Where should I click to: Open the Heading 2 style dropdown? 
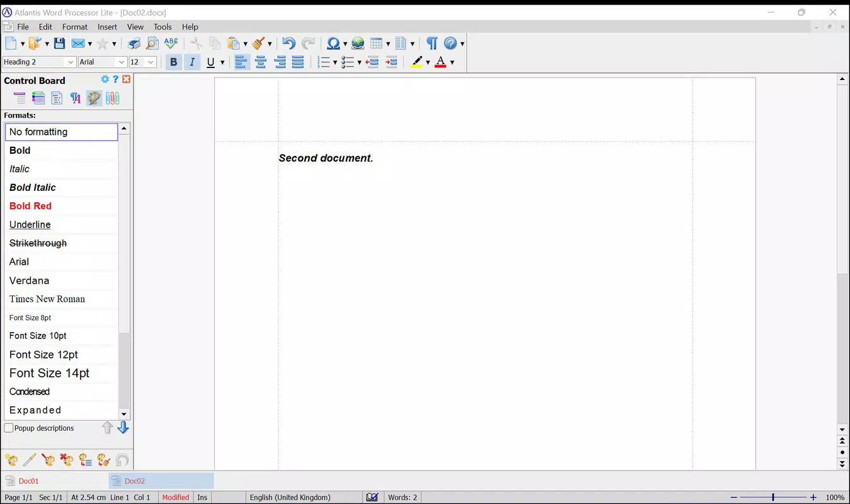click(71, 62)
